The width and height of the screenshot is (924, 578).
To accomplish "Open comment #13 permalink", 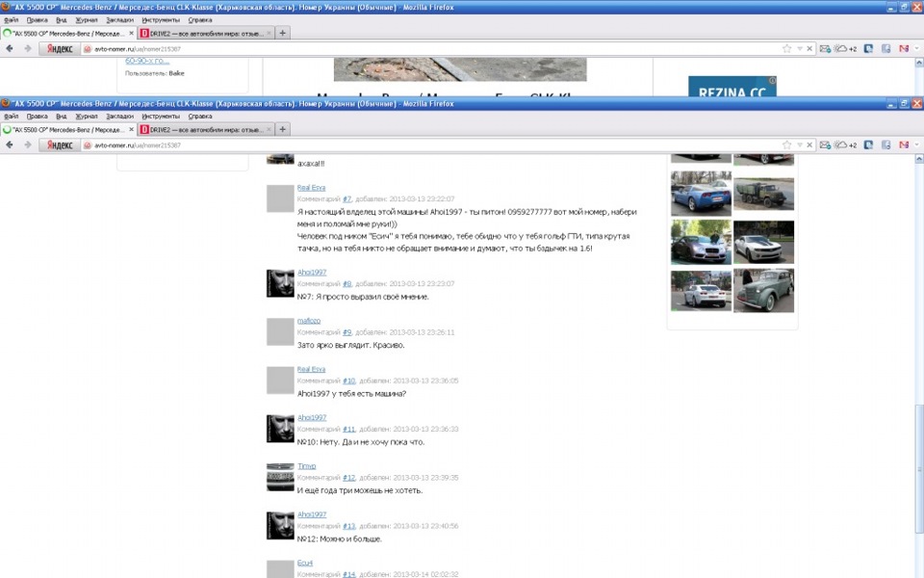I will [348, 526].
